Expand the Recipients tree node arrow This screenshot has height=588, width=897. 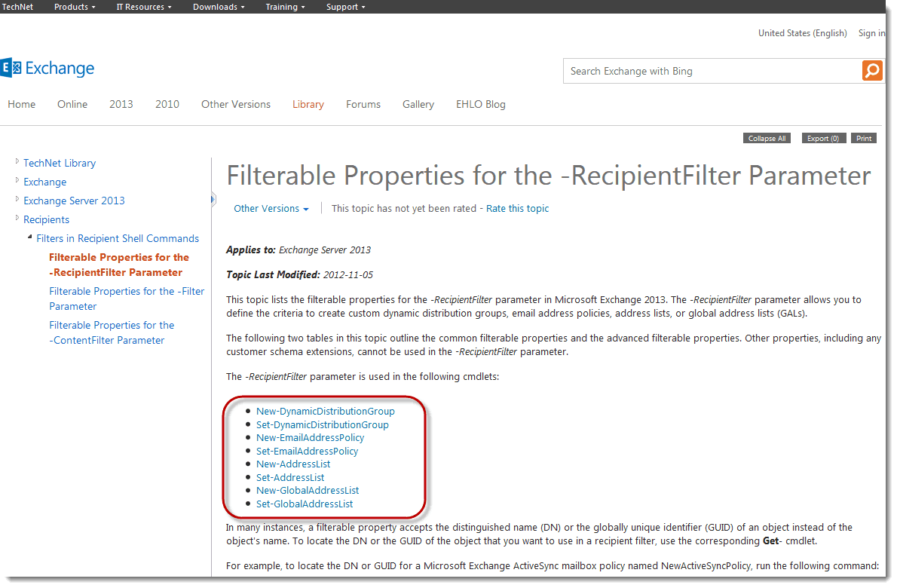point(17,219)
